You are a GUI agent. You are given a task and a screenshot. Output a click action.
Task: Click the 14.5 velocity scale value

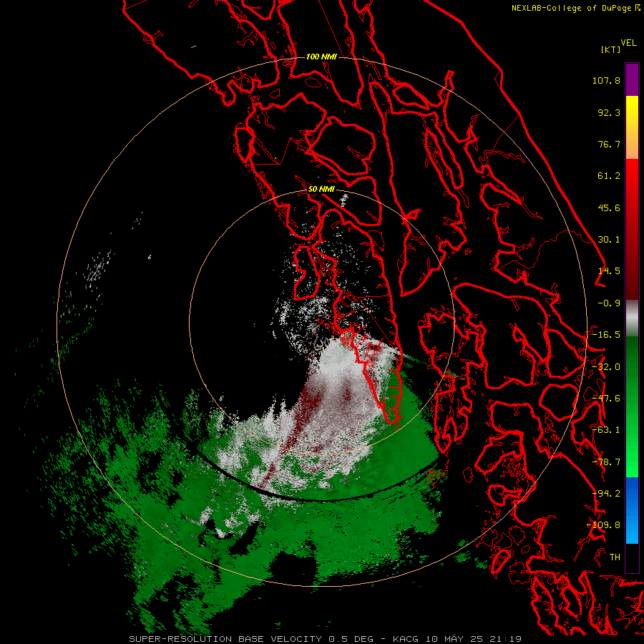coord(609,271)
